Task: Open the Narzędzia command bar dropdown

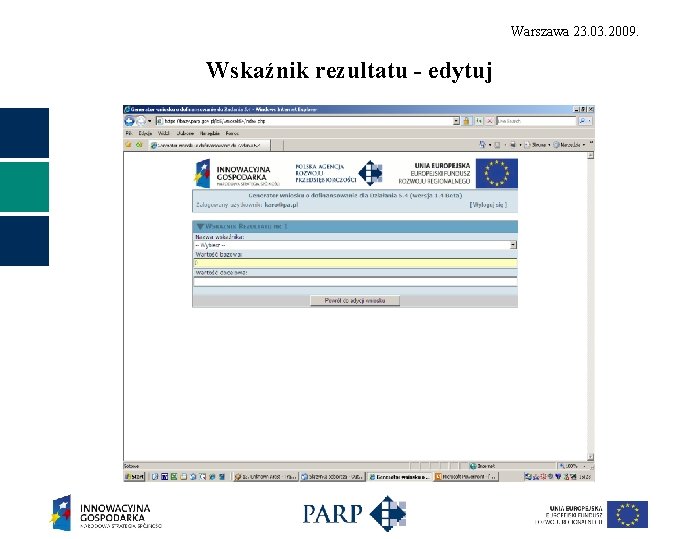Action: [569, 145]
